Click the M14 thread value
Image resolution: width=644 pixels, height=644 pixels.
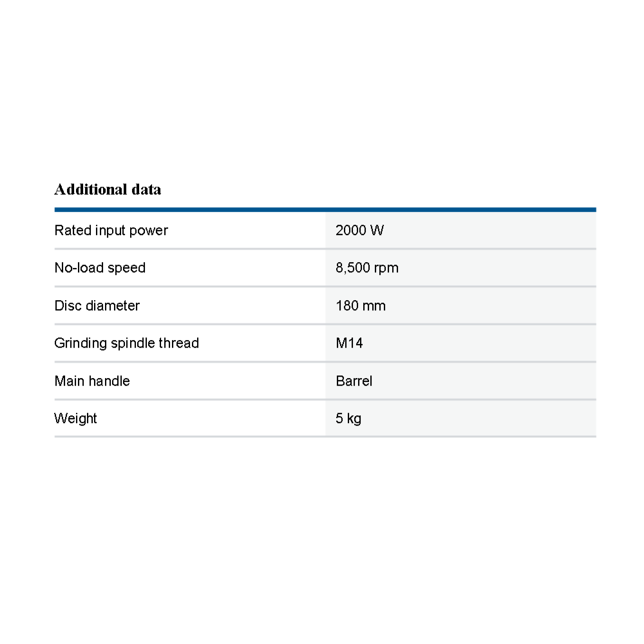click(x=349, y=343)
